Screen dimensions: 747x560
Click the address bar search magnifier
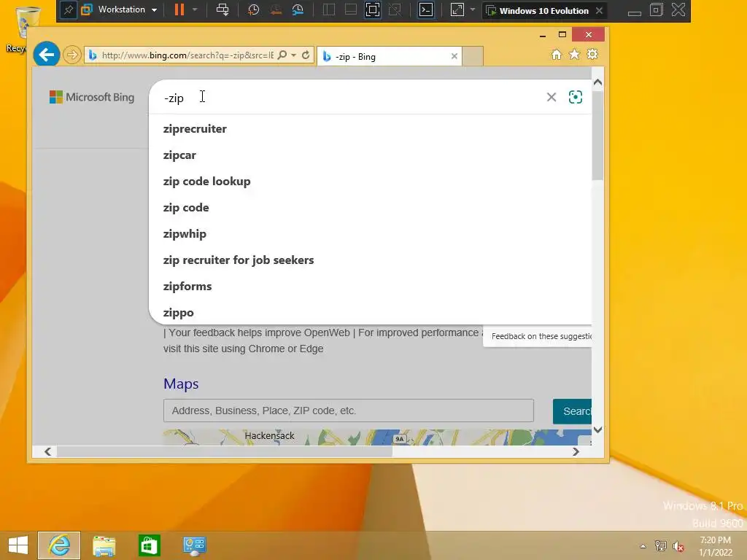pos(282,55)
